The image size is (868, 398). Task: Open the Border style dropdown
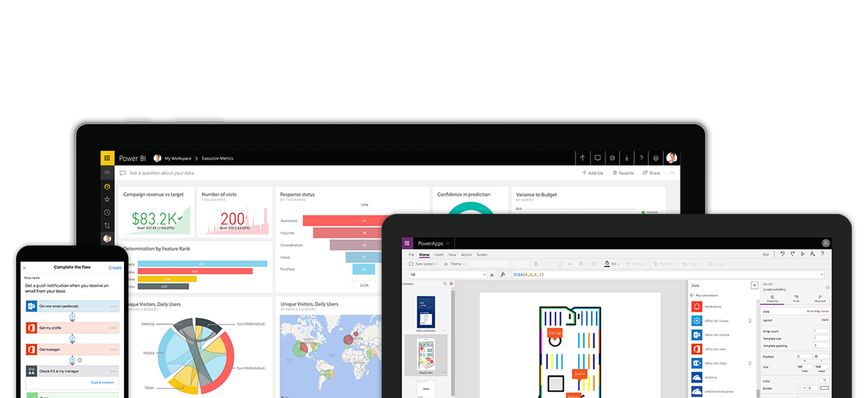tap(802, 388)
